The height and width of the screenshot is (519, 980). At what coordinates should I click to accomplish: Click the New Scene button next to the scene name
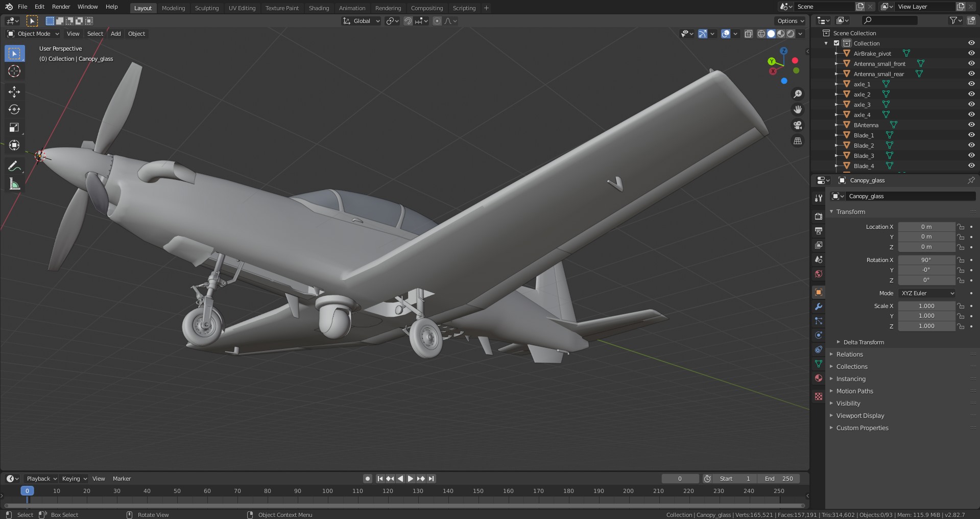click(859, 7)
